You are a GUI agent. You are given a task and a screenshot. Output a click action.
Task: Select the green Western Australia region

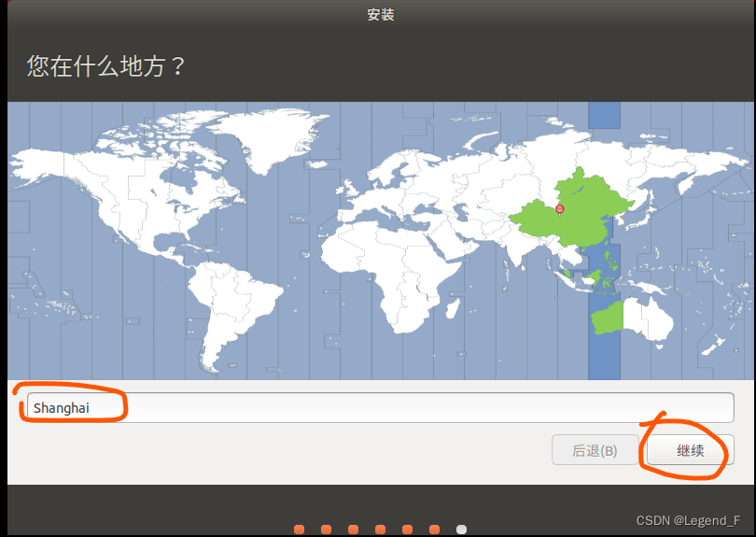click(608, 318)
